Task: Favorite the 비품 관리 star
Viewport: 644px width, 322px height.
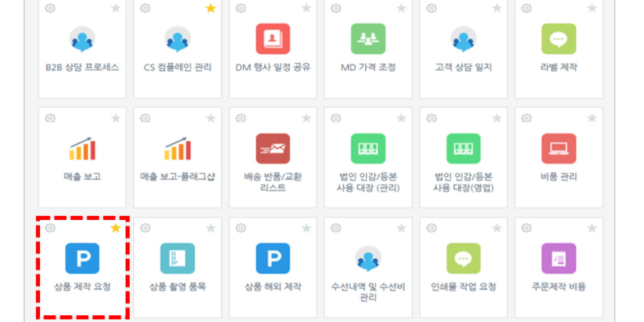Action: (592, 118)
